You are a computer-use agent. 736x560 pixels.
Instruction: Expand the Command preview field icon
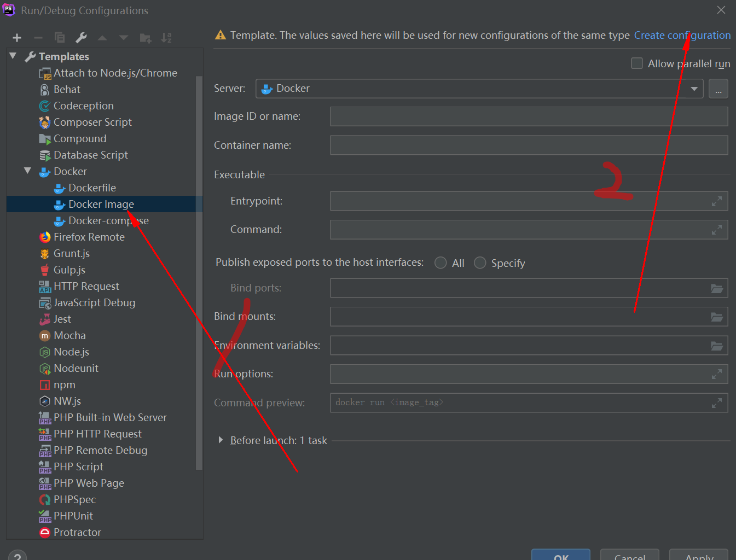(717, 403)
